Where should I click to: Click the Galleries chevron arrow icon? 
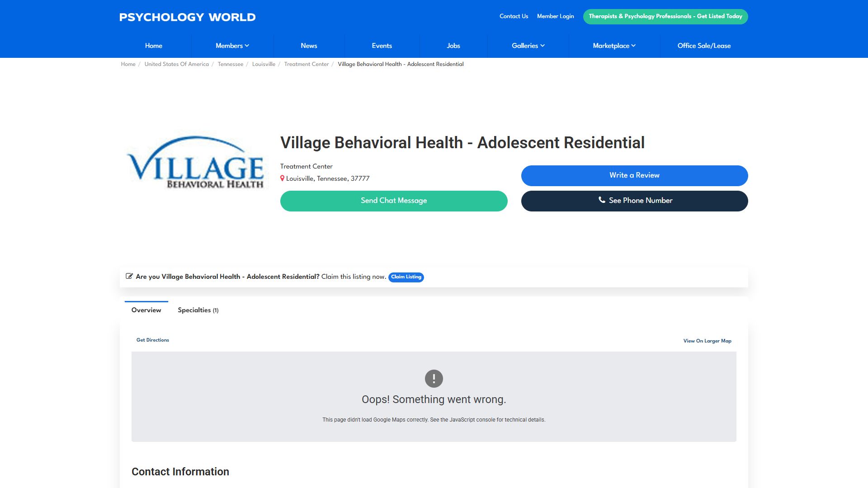coord(542,46)
